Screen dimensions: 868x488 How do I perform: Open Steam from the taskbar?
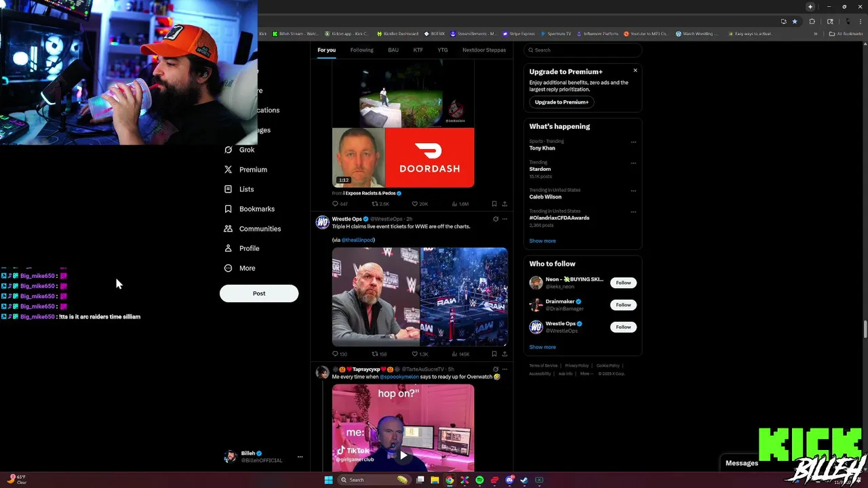coord(524,480)
